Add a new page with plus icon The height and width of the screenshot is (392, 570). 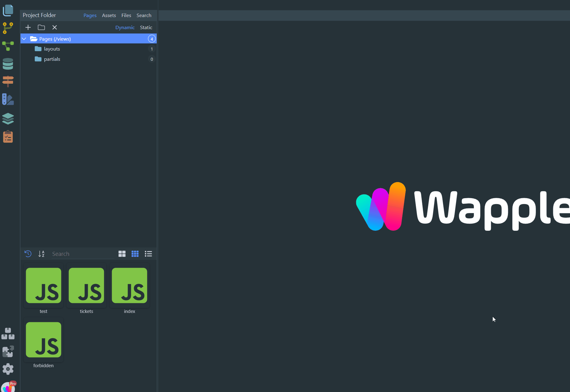(x=28, y=27)
